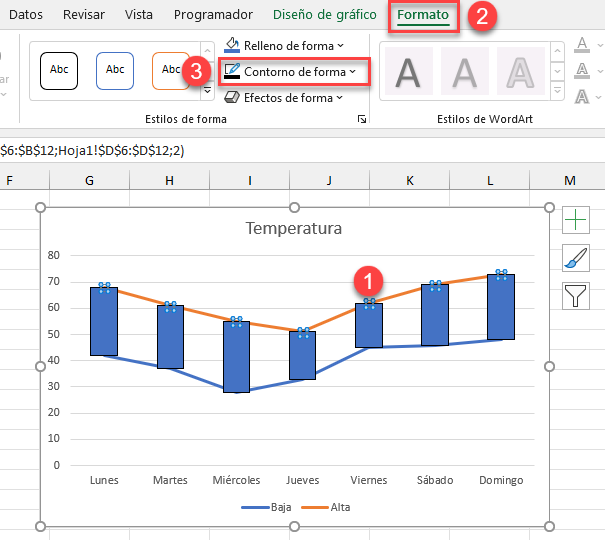605x540 pixels.
Task: Open the Datos ribbon tab
Action: point(26,15)
